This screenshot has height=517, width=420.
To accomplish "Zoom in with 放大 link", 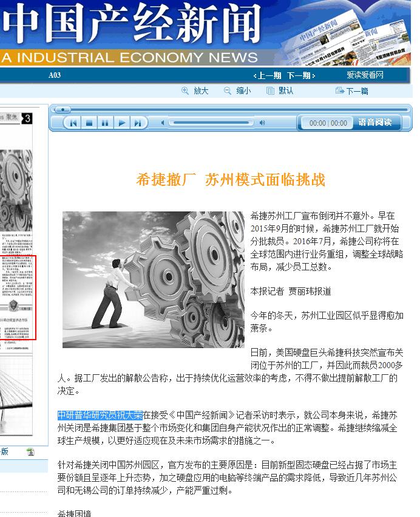I will point(201,91).
